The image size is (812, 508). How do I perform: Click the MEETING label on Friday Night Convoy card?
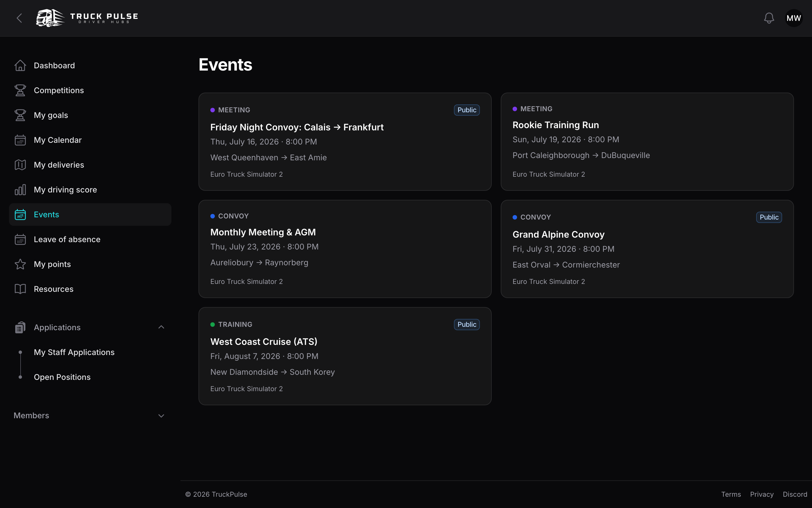(x=234, y=110)
